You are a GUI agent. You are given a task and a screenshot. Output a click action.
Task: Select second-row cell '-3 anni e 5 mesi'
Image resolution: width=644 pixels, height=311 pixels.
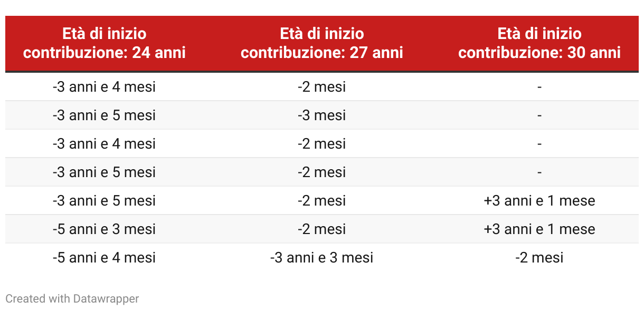(105, 115)
